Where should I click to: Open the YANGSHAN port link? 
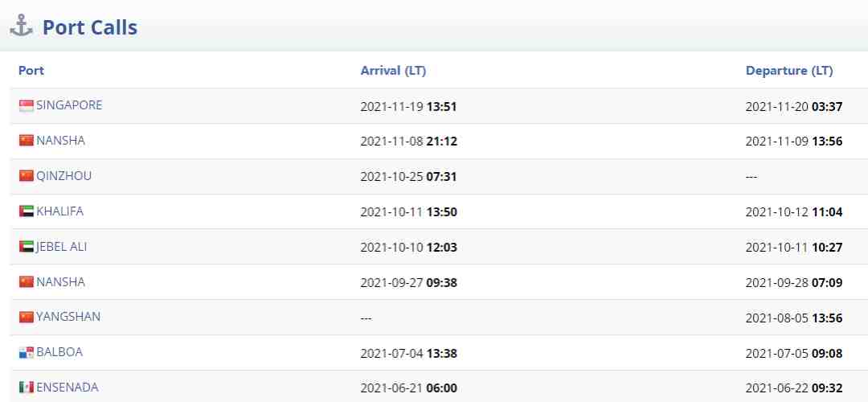[x=68, y=318]
